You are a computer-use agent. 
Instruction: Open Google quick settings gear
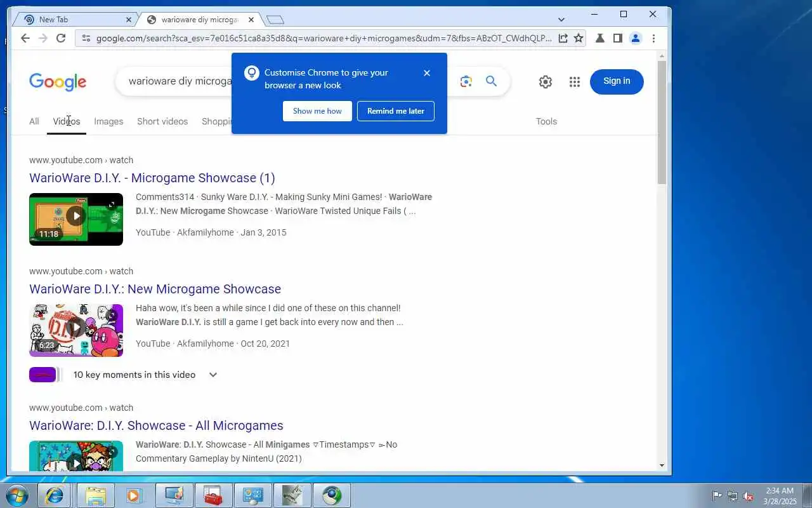pyautogui.click(x=546, y=81)
